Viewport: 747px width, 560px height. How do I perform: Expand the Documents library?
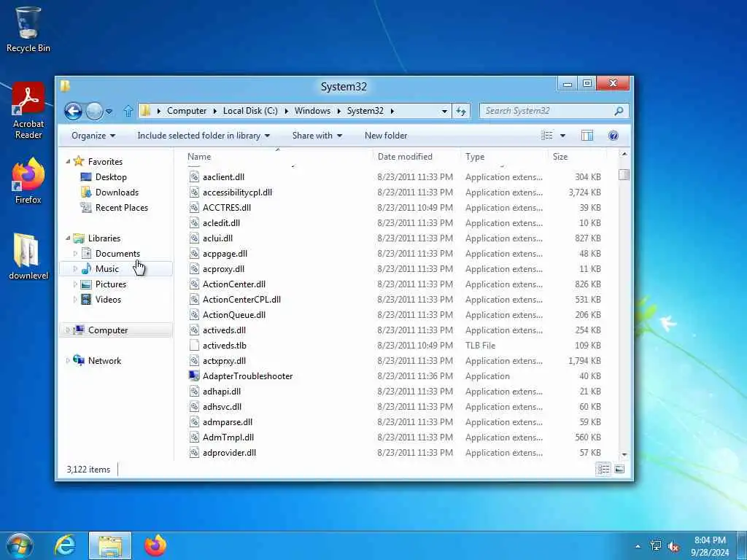(x=75, y=254)
